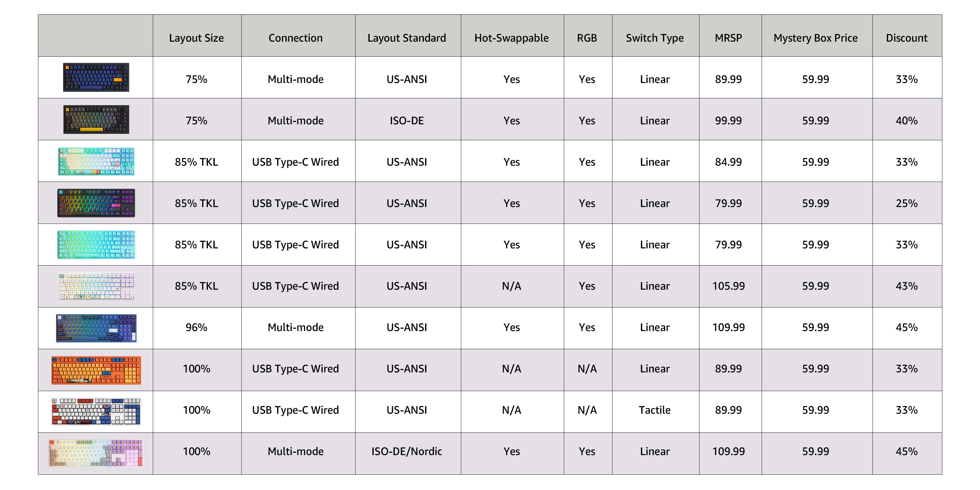Image resolution: width=980 pixels, height=490 pixels.
Task: Select the black RGB 85% TKL keyboard image
Action: (x=96, y=203)
